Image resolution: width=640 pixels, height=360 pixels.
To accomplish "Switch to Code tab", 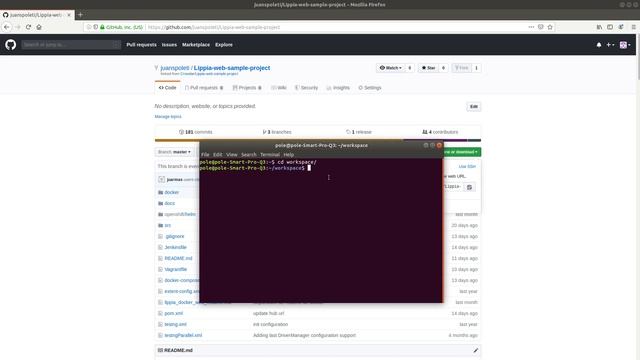I will (168, 88).
